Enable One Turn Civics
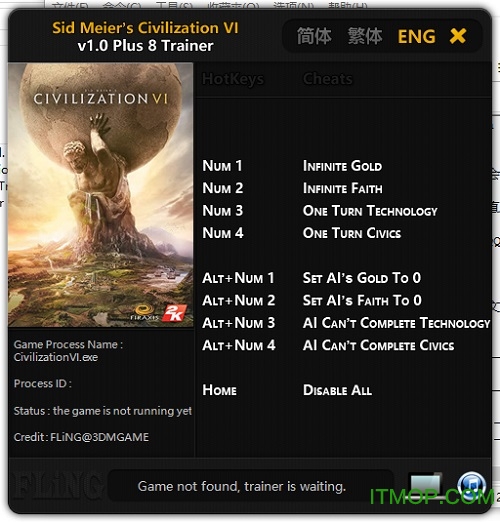This screenshot has height=522, width=500. coord(352,233)
